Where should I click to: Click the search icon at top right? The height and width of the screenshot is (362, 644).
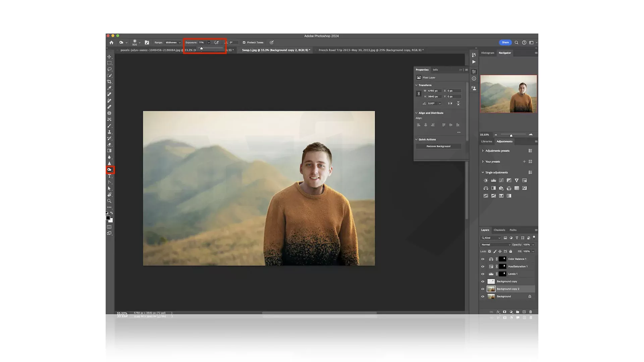pos(517,43)
